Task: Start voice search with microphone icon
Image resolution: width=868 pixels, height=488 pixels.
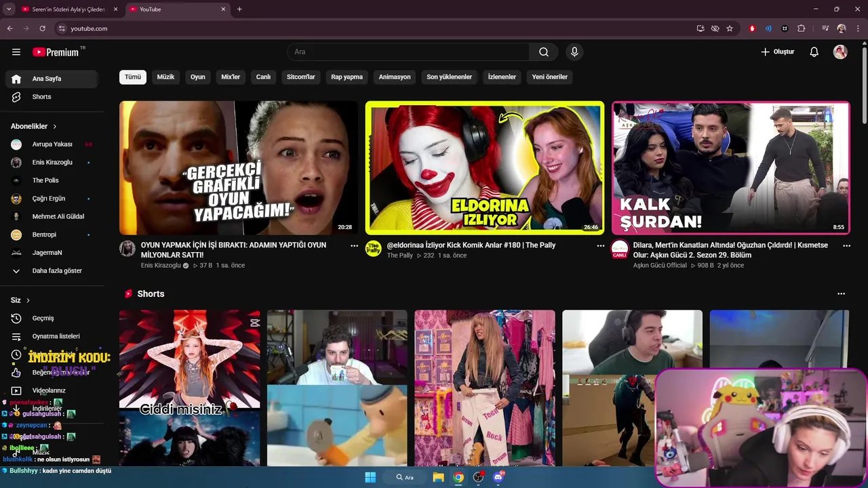Action: pyautogui.click(x=574, y=52)
